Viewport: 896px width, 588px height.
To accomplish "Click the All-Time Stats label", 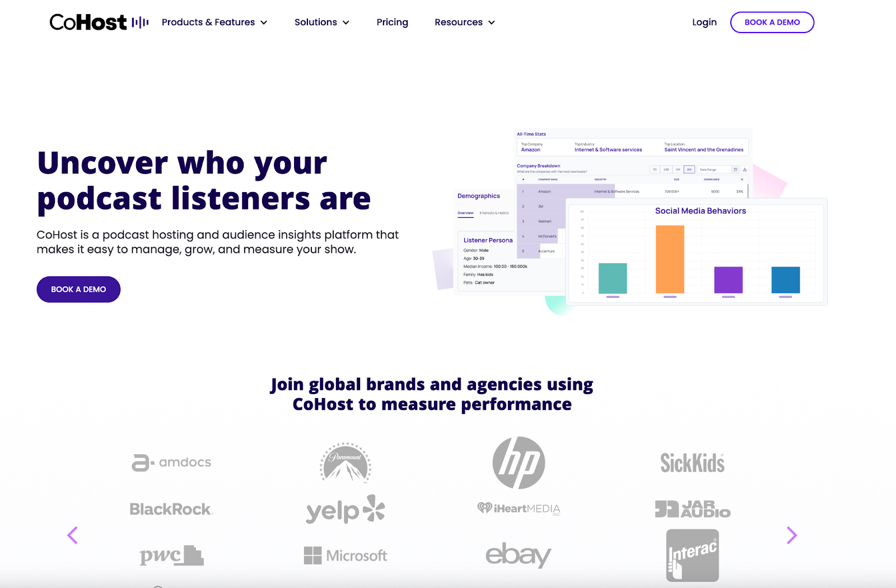I will point(531,134).
